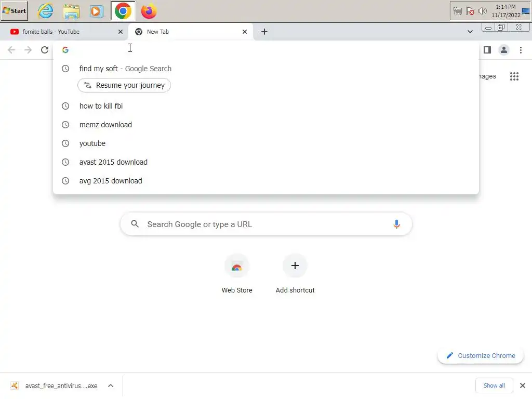Choose the 'how to kill fbi' suggestion
This screenshot has height=399, width=532.
pyautogui.click(x=266, y=106)
